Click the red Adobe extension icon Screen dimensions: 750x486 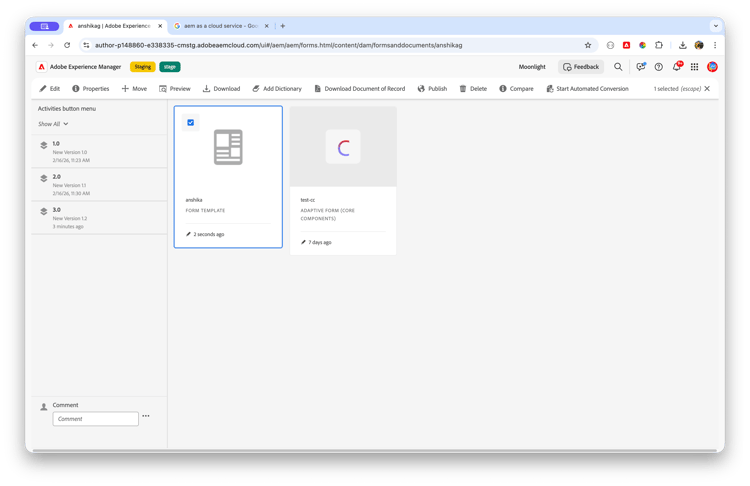pyautogui.click(x=626, y=45)
